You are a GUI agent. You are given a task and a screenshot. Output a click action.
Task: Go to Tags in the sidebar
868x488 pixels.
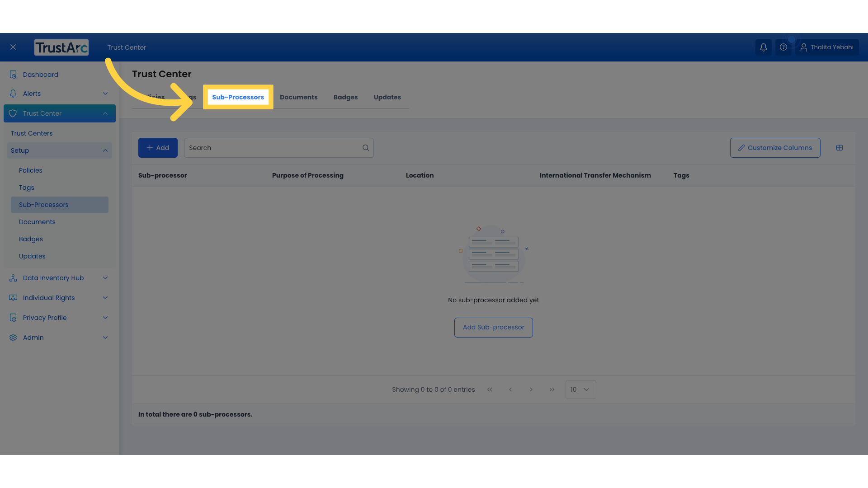click(27, 188)
